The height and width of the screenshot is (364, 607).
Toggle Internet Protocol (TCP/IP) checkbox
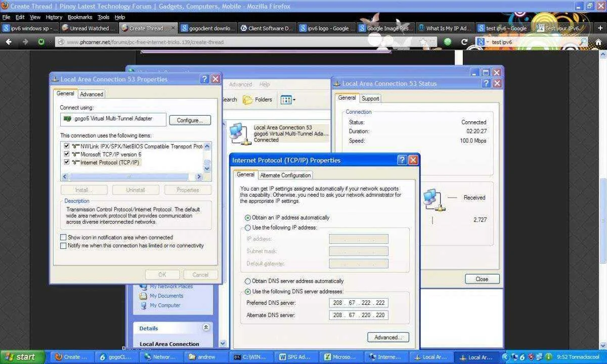coord(66,162)
